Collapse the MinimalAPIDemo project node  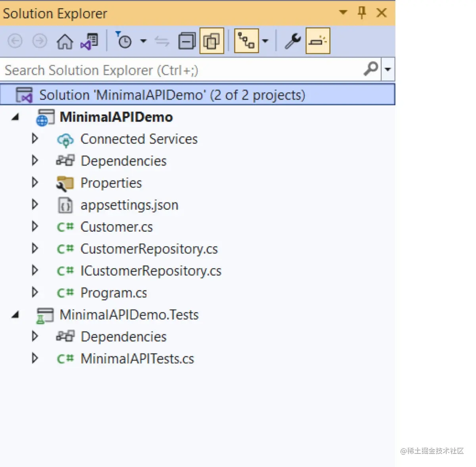click(x=15, y=117)
